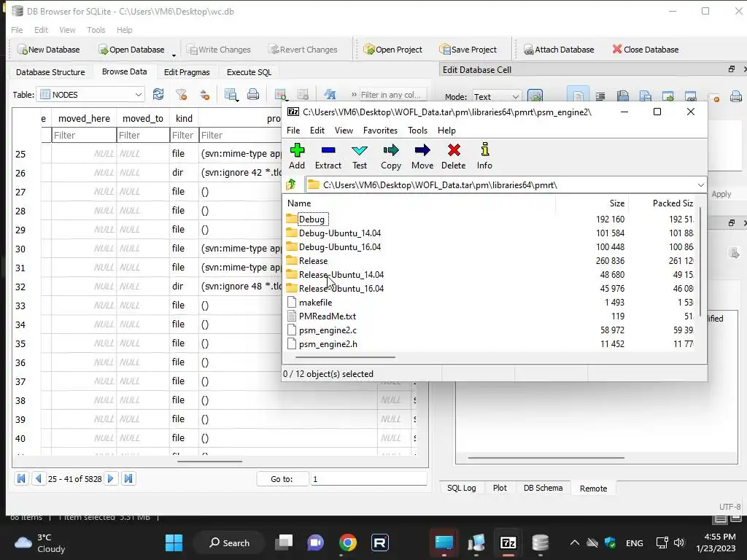Viewport: 747px width, 560px height.
Task: Open DB Browser View menu
Action: tap(67, 29)
